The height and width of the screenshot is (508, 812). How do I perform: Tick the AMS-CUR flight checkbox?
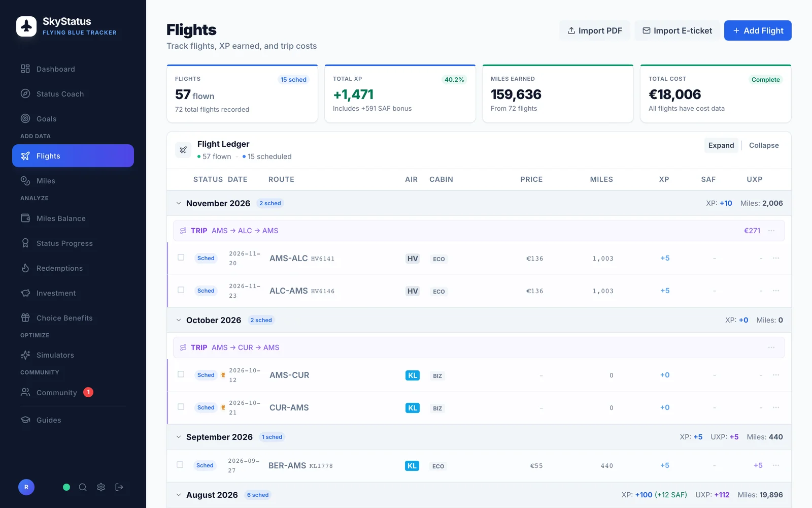click(181, 374)
